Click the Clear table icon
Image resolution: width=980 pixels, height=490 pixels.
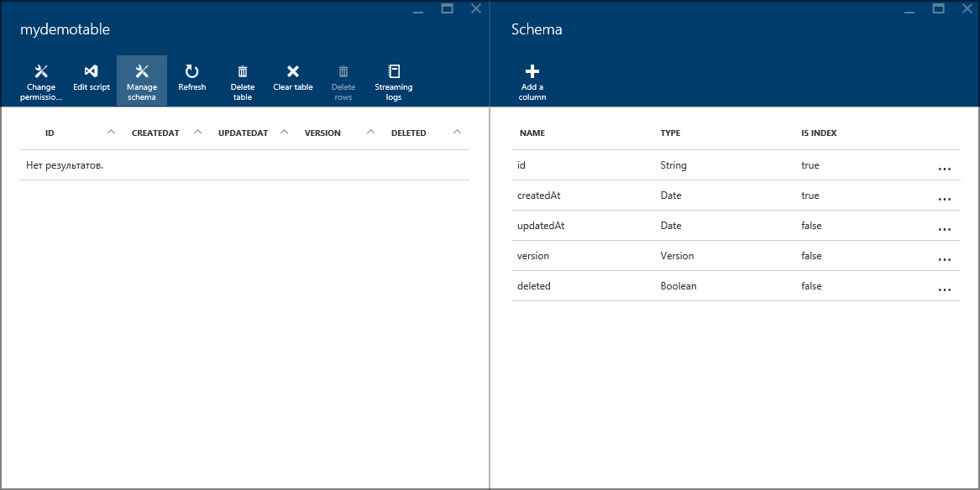pyautogui.click(x=292, y=73)
